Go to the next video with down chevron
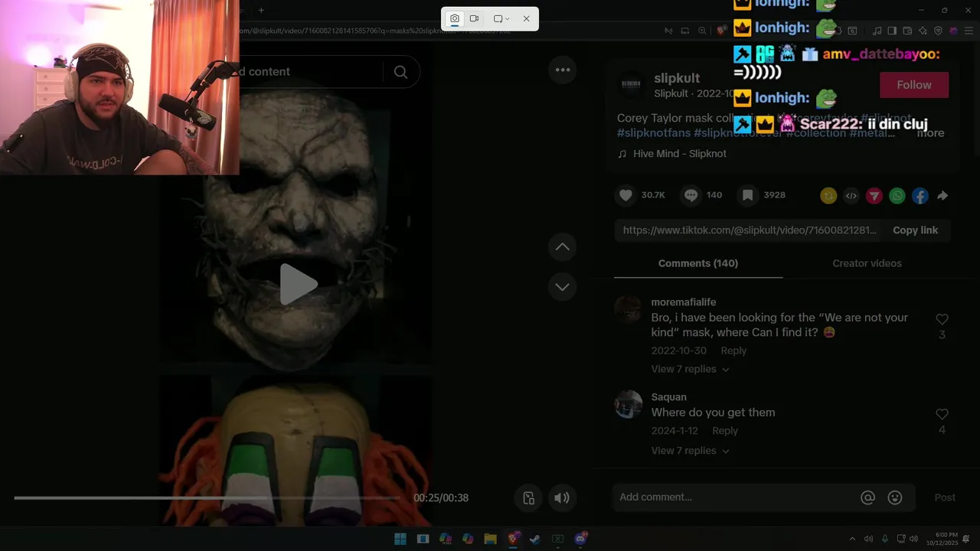 coord(563,286)
